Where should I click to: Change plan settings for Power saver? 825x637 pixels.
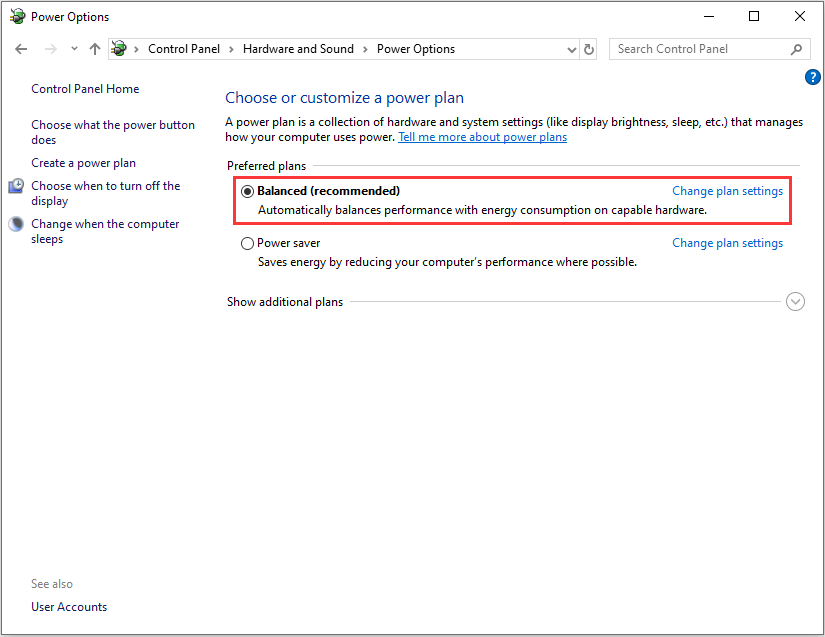click(727, 243)
